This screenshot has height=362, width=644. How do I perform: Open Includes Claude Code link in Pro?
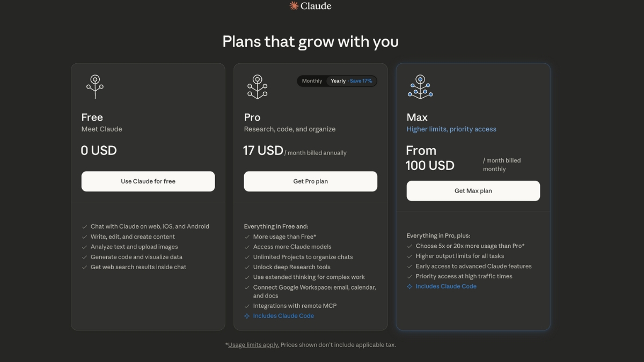click(x=283, y=316)
